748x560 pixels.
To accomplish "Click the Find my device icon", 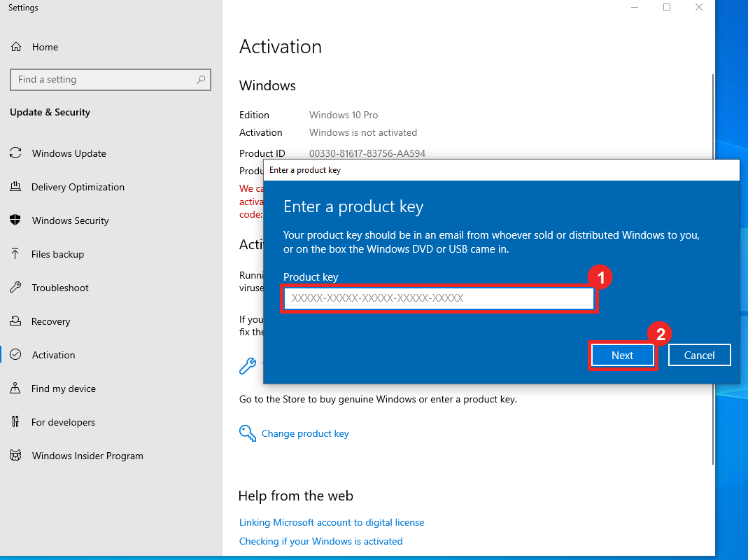I will click(x=15, y=388).
